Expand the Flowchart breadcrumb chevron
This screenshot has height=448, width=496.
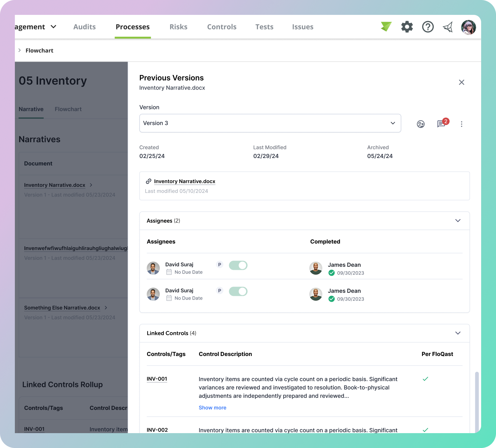[x=20, y=50]
